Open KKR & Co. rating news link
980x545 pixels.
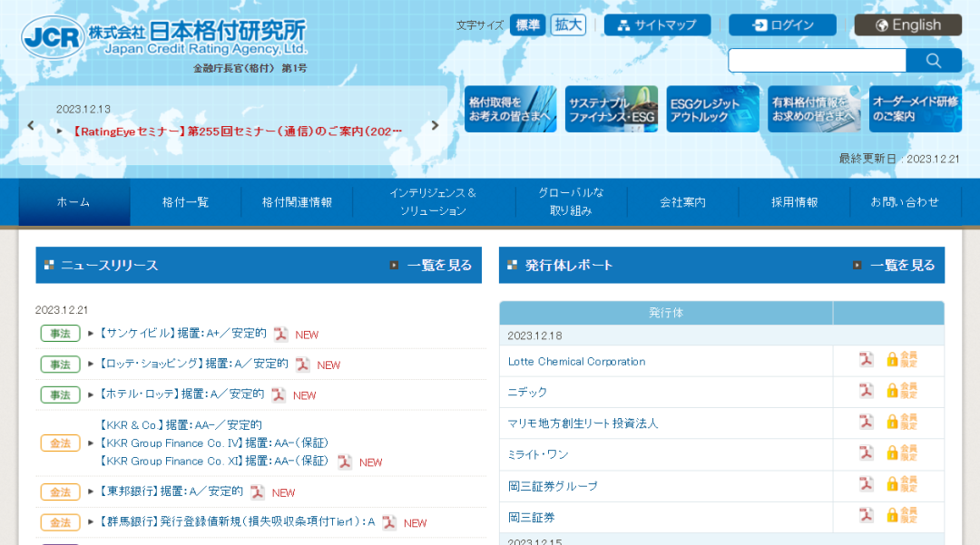[180, 425]
